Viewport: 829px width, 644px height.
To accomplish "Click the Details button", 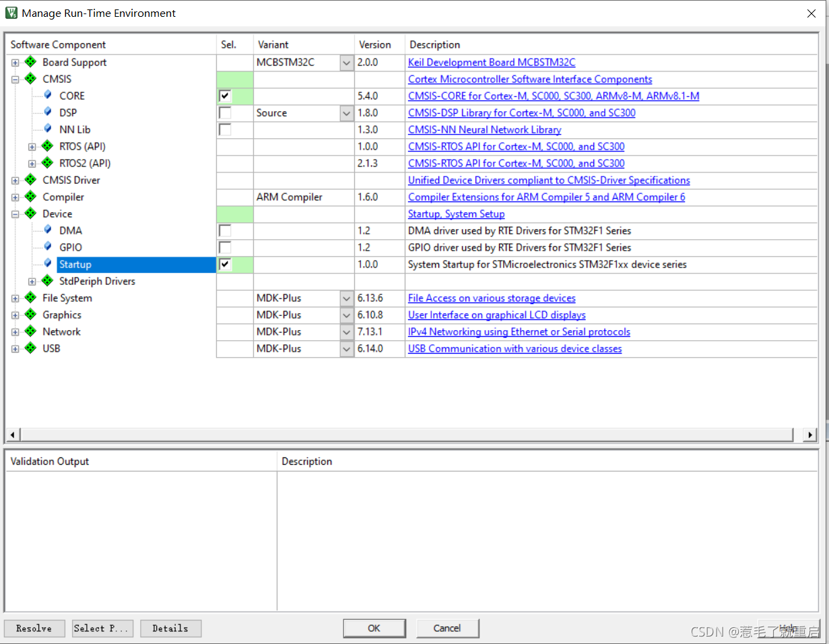I will point(170,628).
